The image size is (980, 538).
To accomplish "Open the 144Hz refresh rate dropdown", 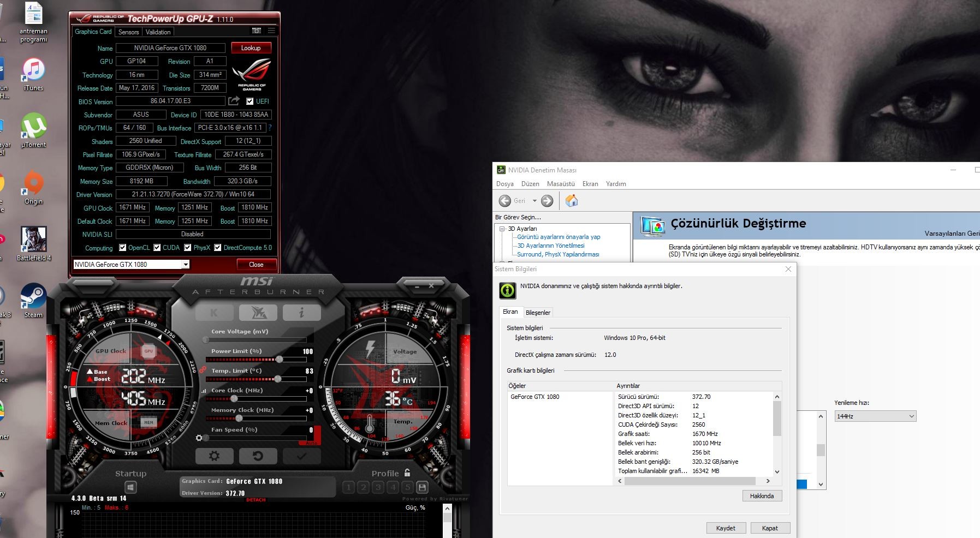I will 875,416.
